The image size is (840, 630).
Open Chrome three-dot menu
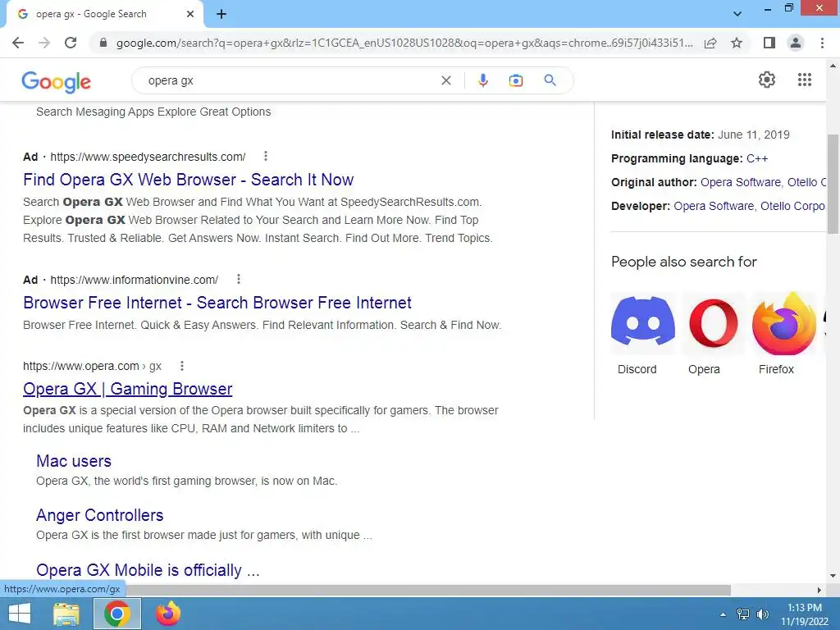822,43
